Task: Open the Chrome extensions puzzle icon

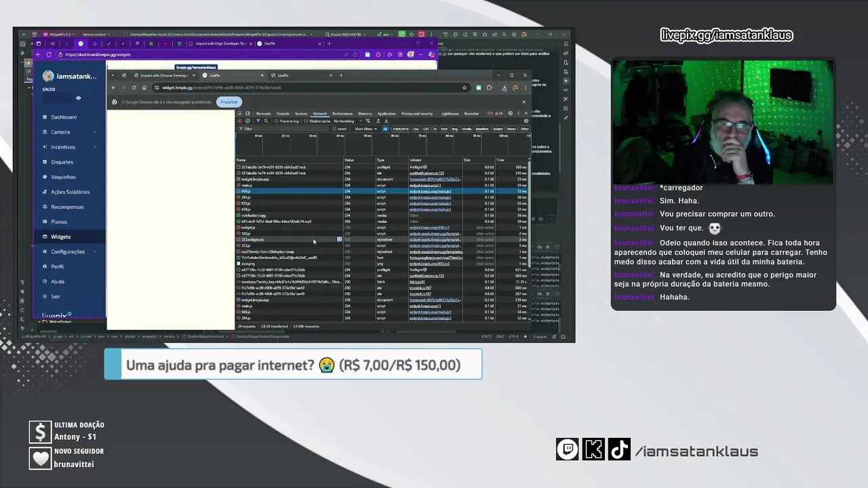Action: 489,87
